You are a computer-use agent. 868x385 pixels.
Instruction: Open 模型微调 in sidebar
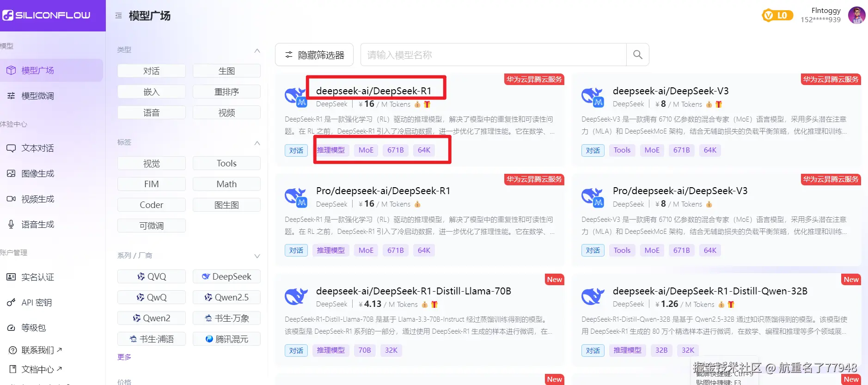51,96
